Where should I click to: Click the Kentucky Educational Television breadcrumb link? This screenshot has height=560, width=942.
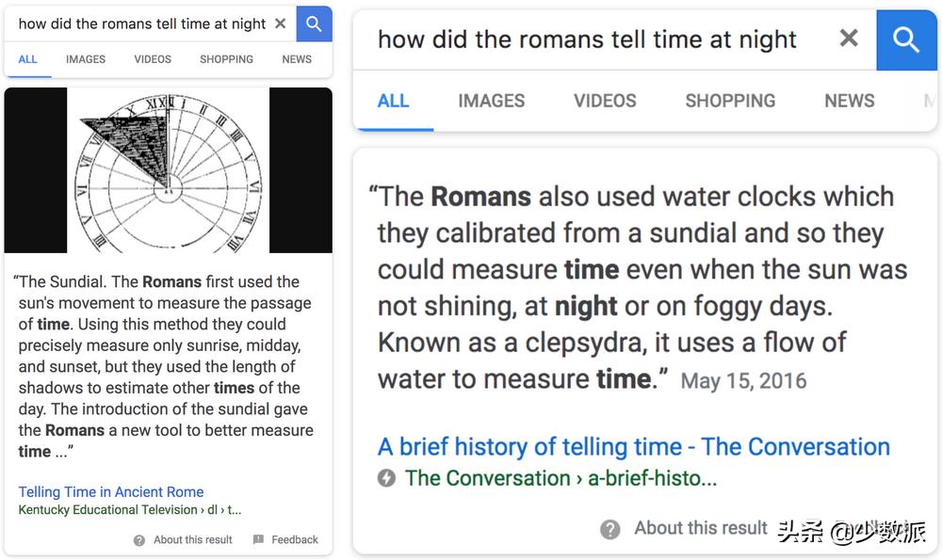(x=107, y=509)
